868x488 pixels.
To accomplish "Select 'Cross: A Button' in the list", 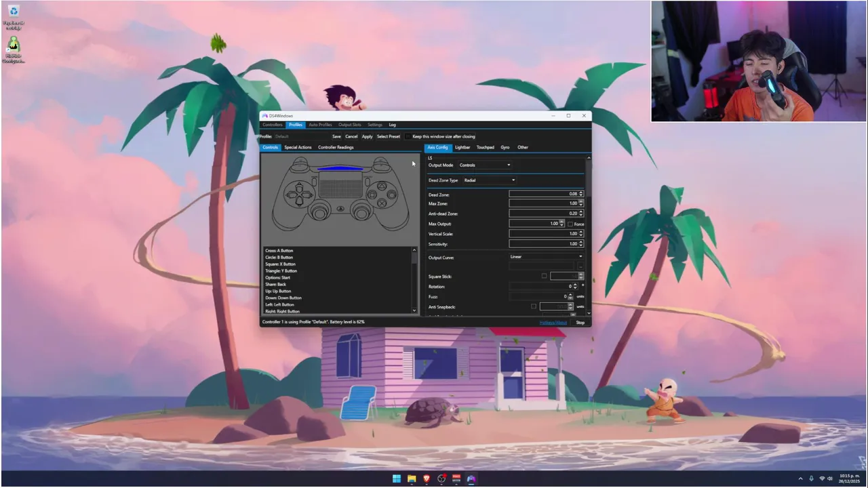I will point(279,251).
